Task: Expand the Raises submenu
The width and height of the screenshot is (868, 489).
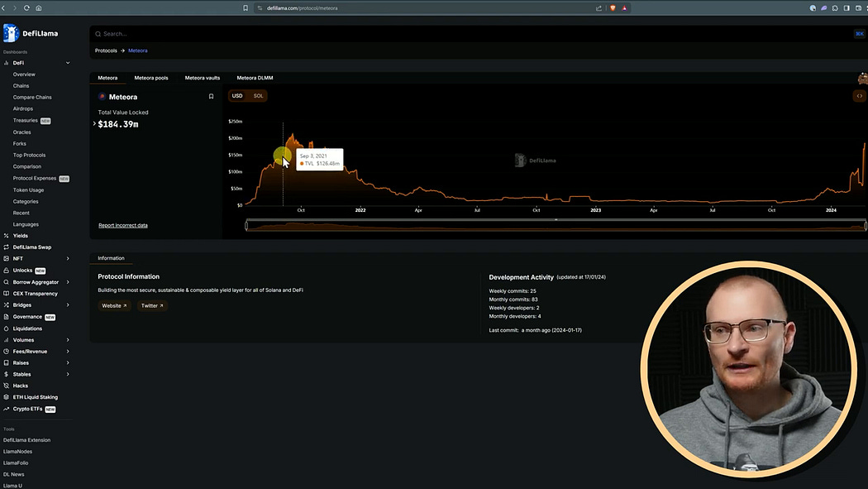Action: [x=68, y=362]
